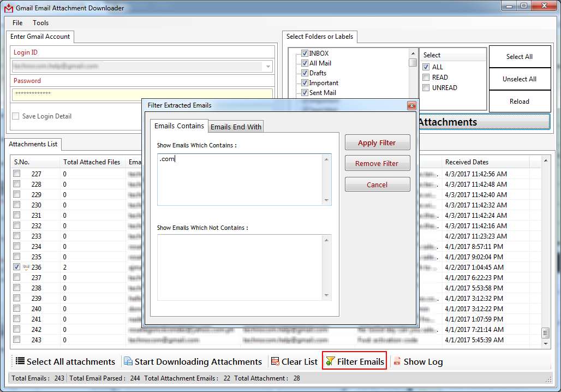
Task: Click the Cancel button in filter dialog
Action: (377, 185)
